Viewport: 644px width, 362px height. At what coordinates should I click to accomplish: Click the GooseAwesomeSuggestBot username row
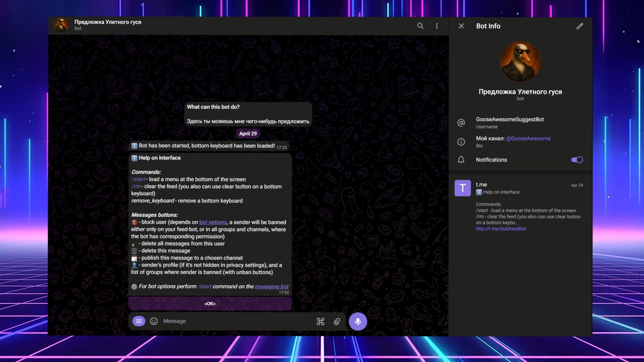[x=510, y=122]
